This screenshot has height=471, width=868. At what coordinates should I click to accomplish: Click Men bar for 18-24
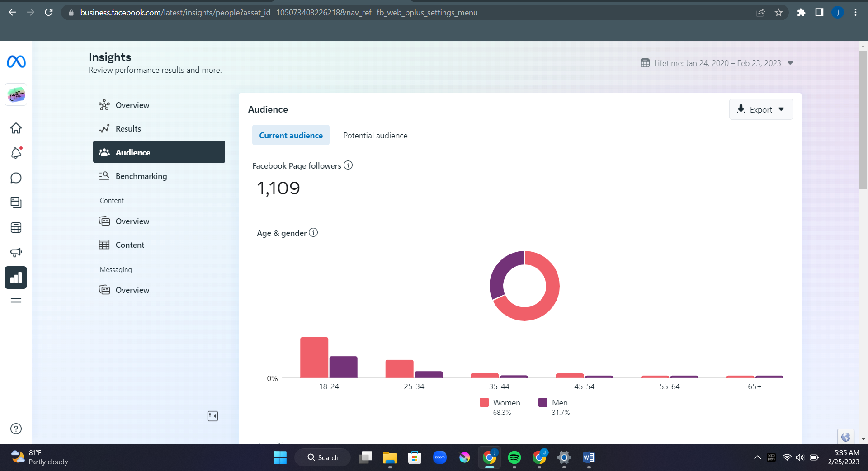[343, 367]
